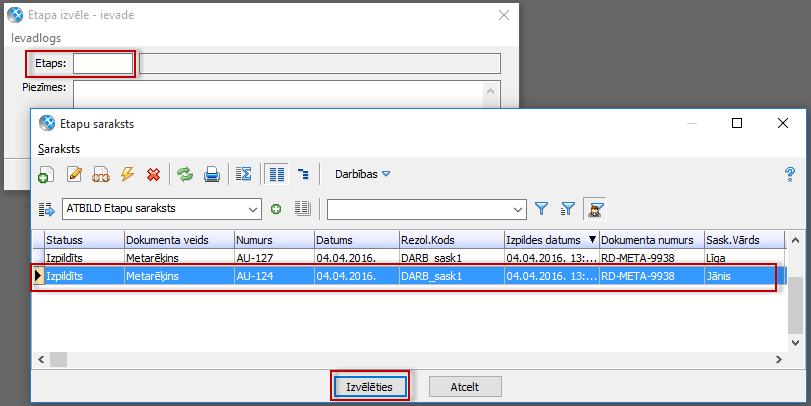
Task: Select the row with number AU-124
Action: click(x=409, y=276)
